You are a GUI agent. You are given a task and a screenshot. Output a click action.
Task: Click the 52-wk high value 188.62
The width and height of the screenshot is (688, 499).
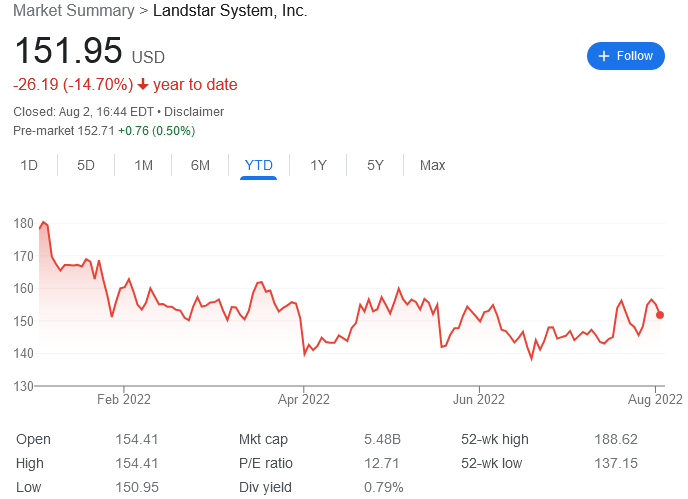tap(616, 439)
